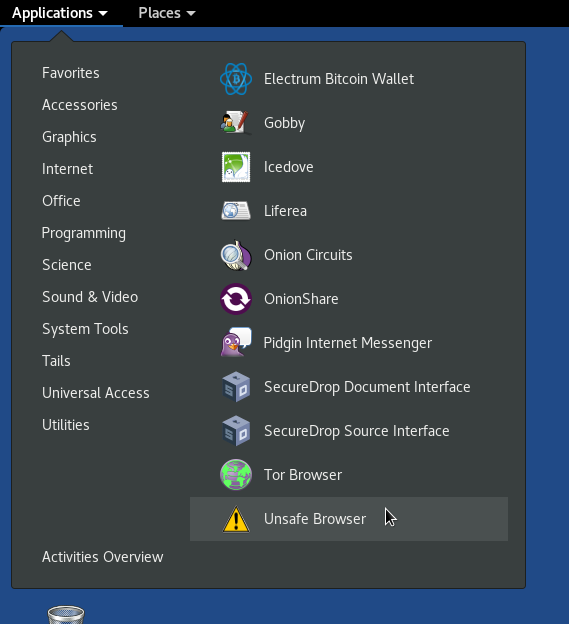Click the Applications label in top bar
Viewport: 569px width, 624px height.
point(52,14)
